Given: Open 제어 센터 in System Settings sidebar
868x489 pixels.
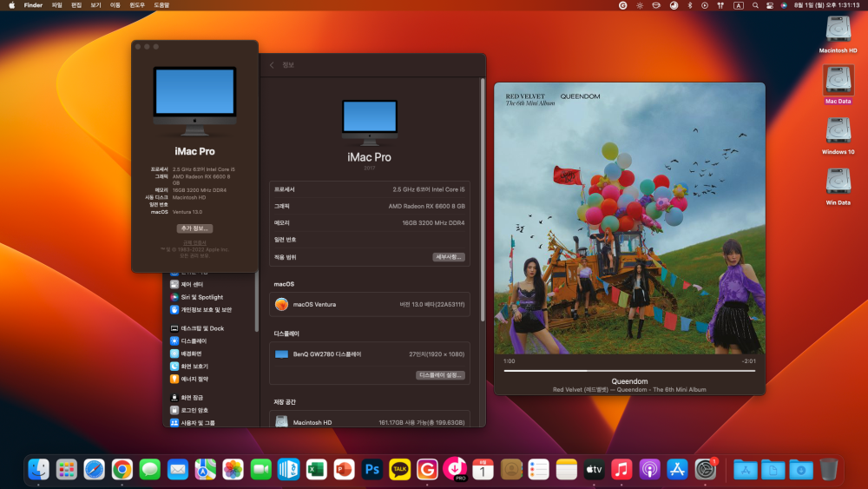Looking at the screenshot, I should point(187,284).
